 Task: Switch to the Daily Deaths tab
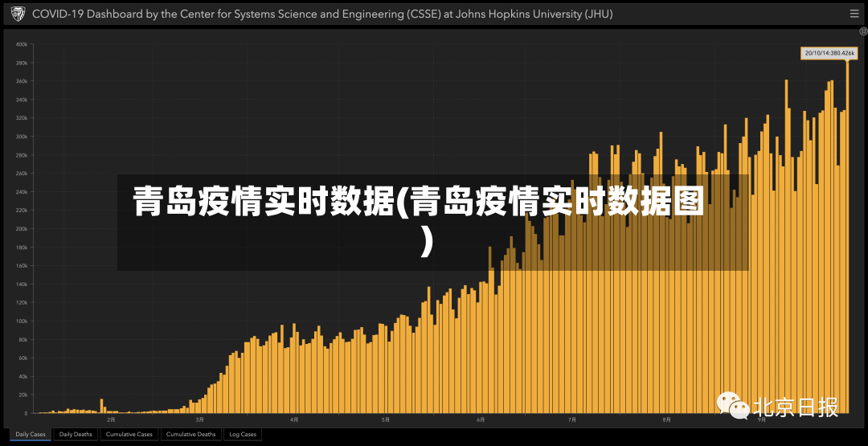(x=76, y=435)
